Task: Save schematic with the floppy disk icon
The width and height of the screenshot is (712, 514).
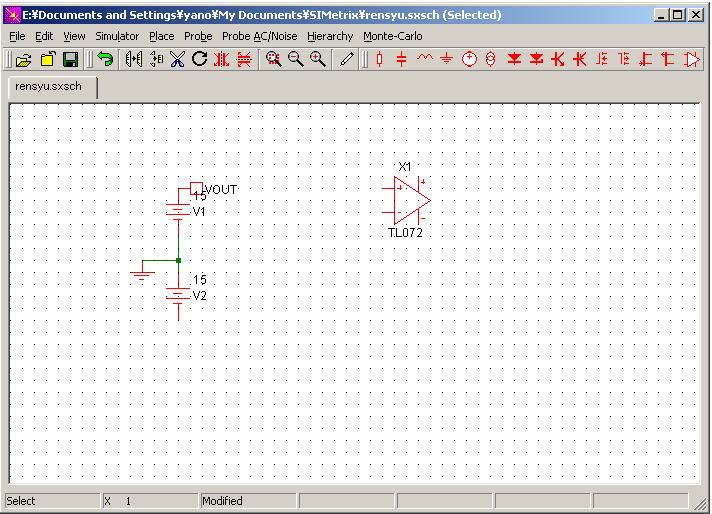Action: [x=70, y=59]
